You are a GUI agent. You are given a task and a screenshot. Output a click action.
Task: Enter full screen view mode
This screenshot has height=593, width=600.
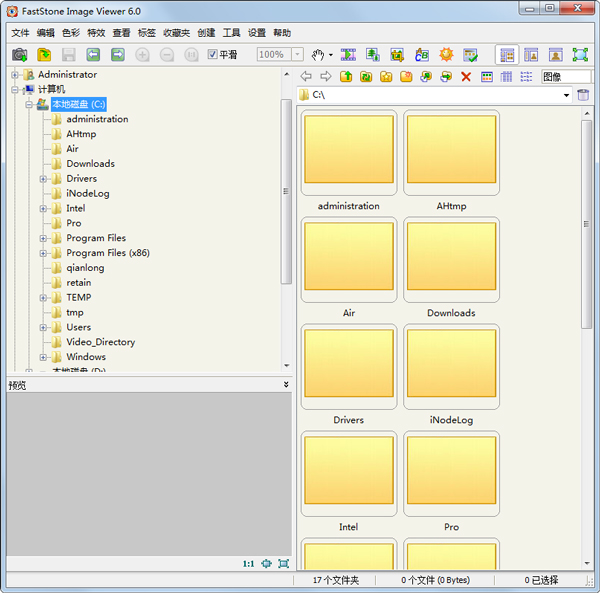(x=580, y=55)
